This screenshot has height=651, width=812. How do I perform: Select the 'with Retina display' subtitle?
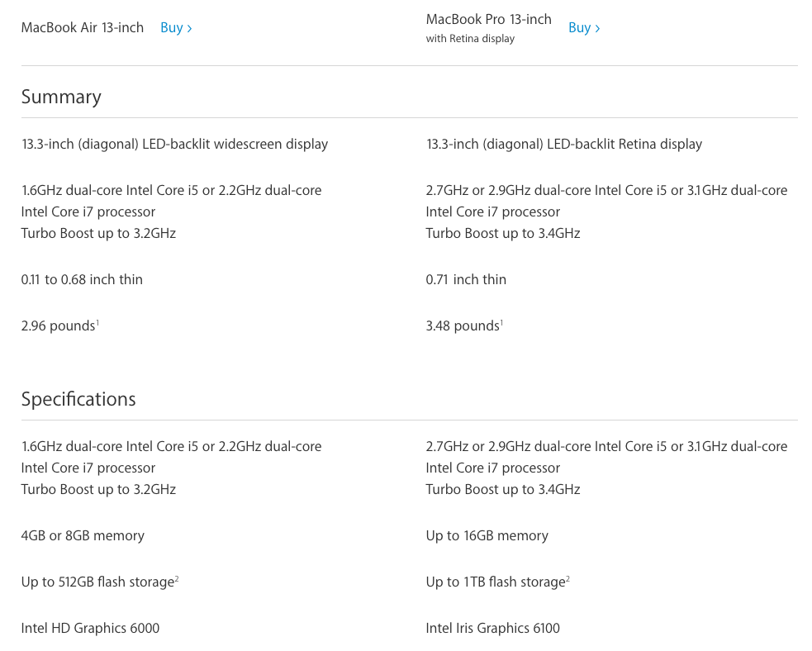pos(470,39)
